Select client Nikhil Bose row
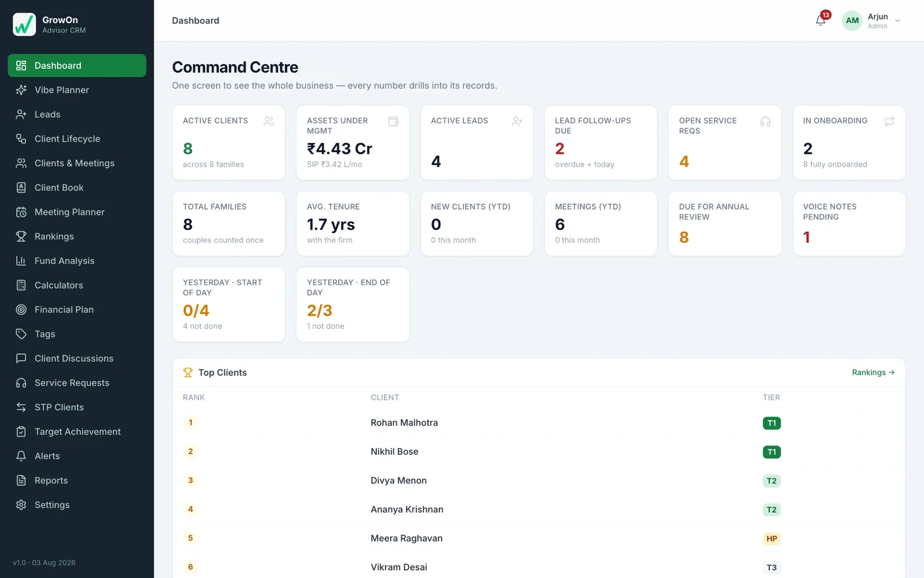The image size is (924, 578). (x=539, y=451)
